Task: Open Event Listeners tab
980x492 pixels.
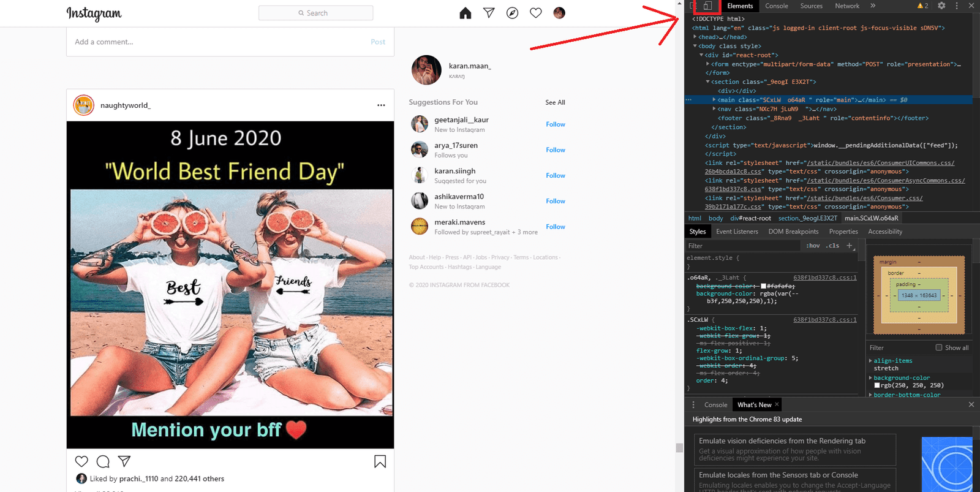Action: point(737,232)
